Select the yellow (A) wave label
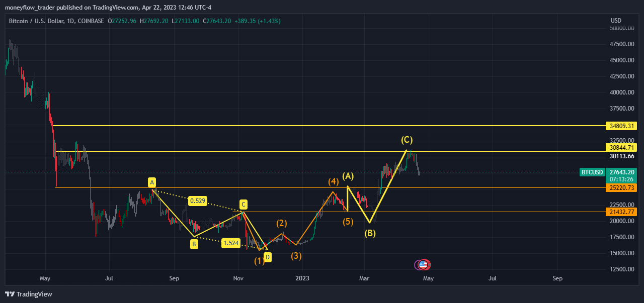This screenshot has width=644, height=303. coord(348,176)
